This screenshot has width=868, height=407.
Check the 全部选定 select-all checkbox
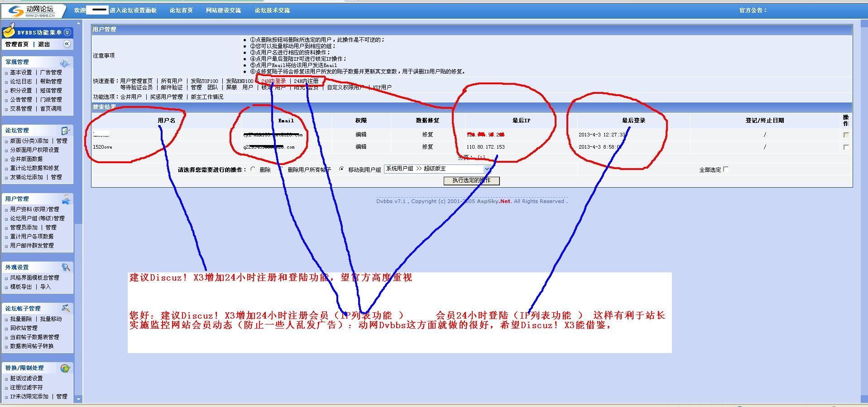[x=726, y=169]
